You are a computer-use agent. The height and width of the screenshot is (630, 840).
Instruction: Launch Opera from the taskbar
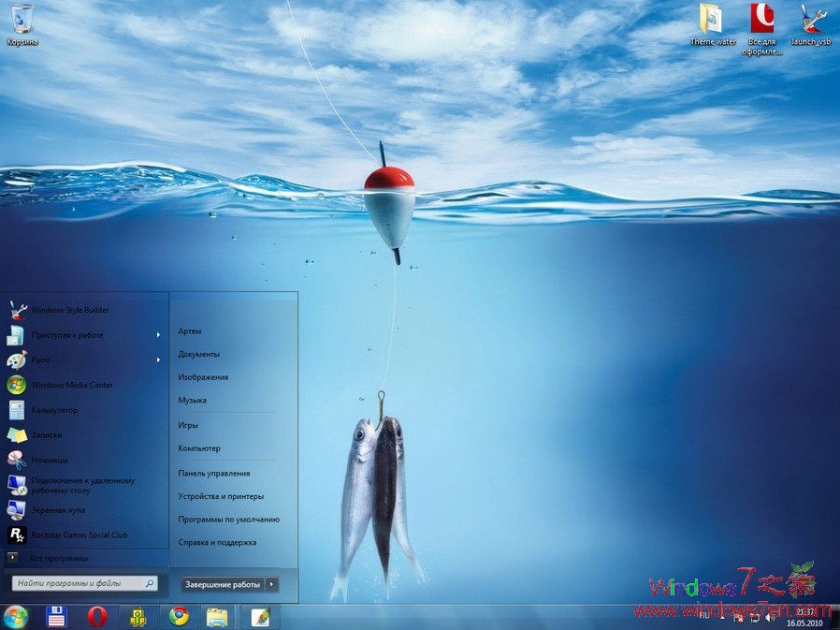(x=97, y=617)
